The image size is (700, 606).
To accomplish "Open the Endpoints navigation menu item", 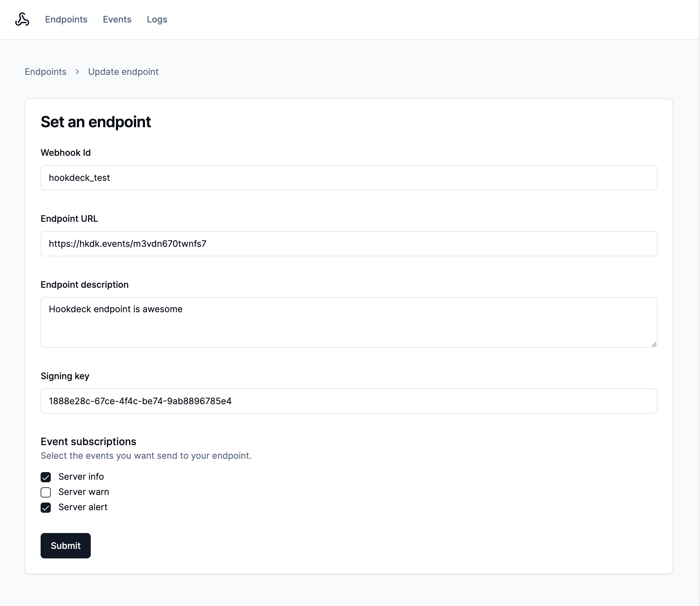I will (66, 20).
